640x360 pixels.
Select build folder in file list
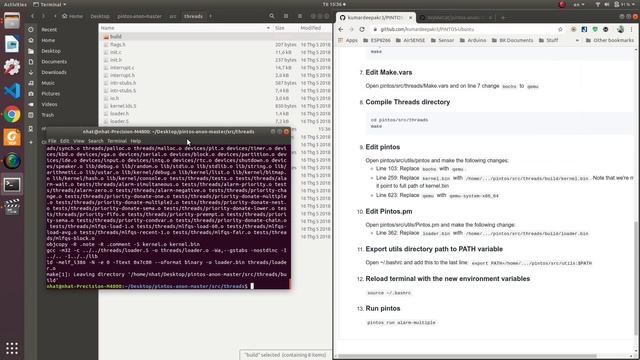[x=215, y=37]
